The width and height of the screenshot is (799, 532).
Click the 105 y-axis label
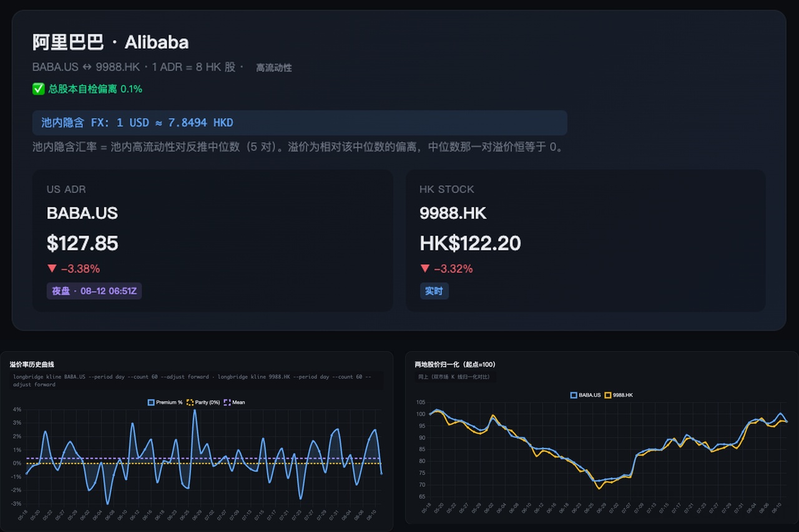pyautogui.click(x=420, y=402)
